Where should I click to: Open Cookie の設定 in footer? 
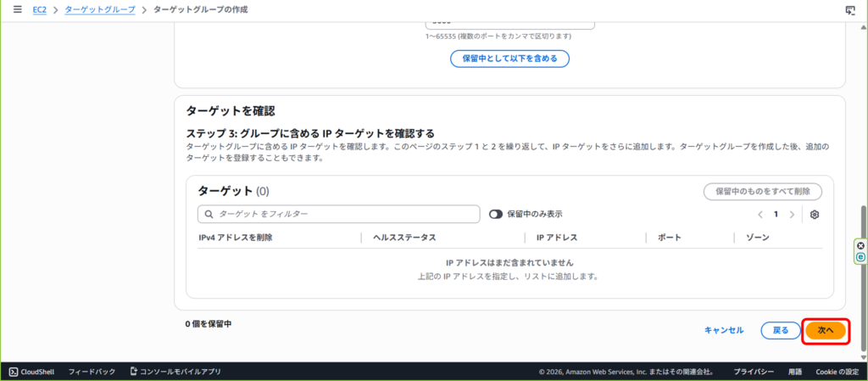(x=837, y=372)
